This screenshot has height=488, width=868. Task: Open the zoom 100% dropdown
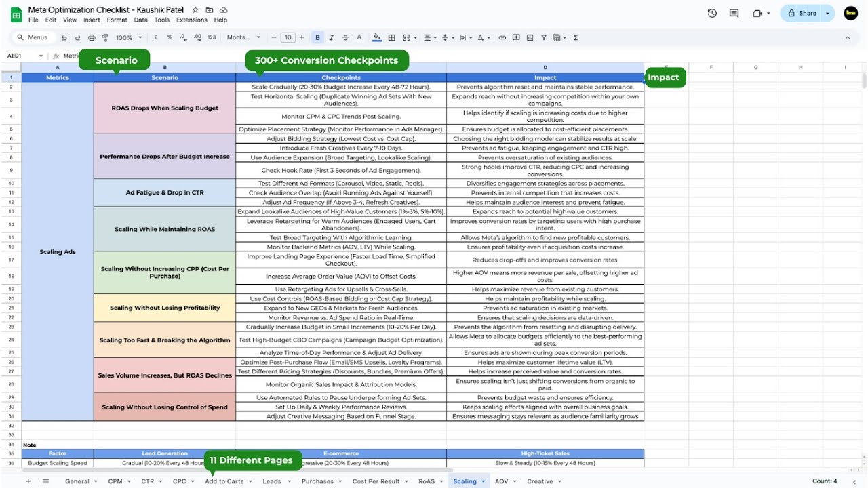click(129, 38)
